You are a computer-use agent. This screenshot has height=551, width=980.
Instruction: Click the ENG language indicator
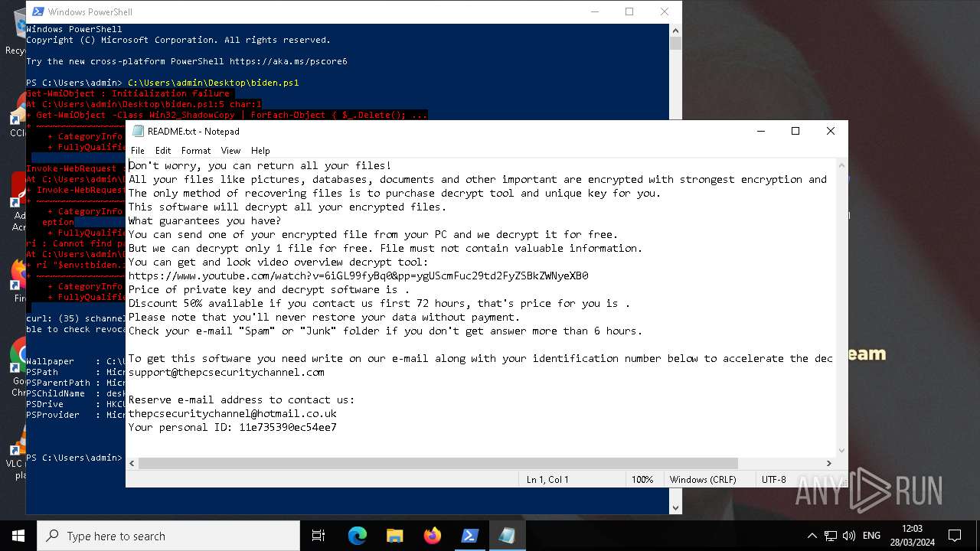point(871,536)
